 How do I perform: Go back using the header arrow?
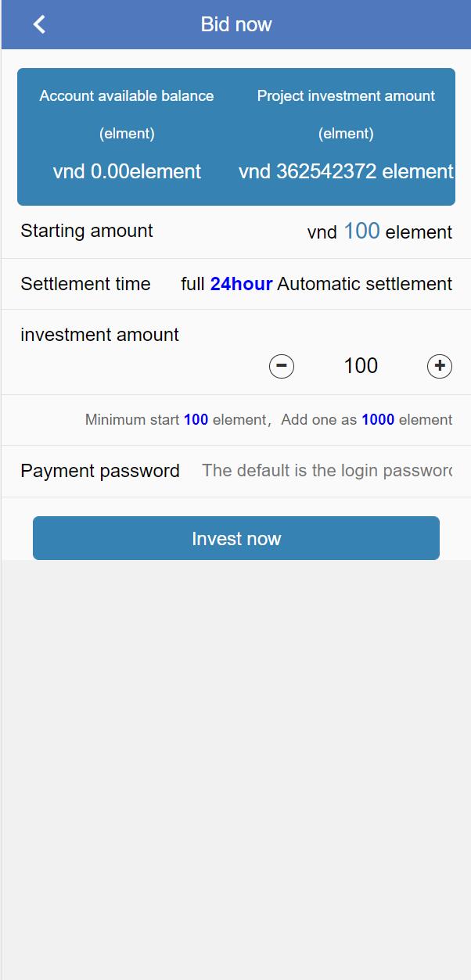39,24
